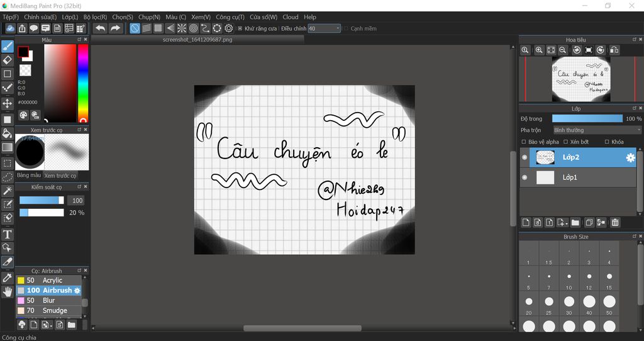Select the Hand pan tool

click(x=8, y=292)
